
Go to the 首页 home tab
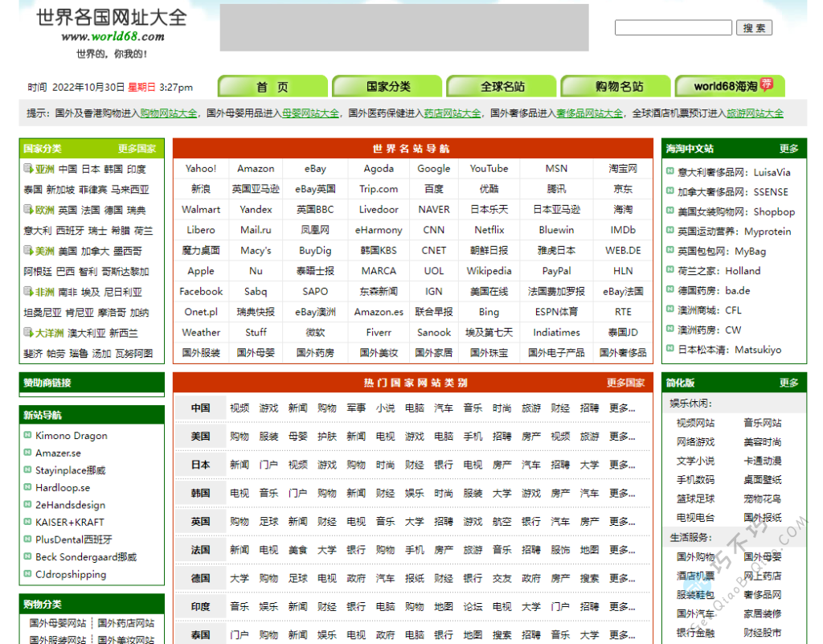click(x=272, y=87)
